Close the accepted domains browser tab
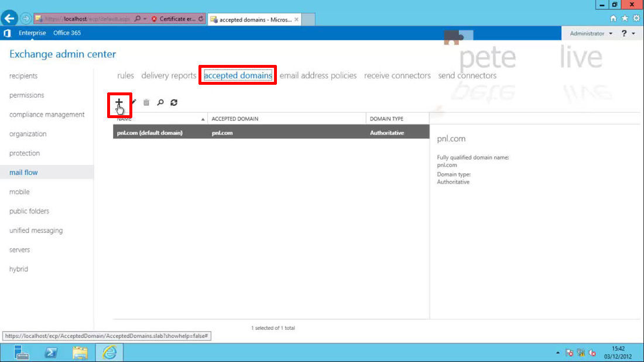This screenshot has width=644, height=362. pyautogui.click(x=297, y=19)
